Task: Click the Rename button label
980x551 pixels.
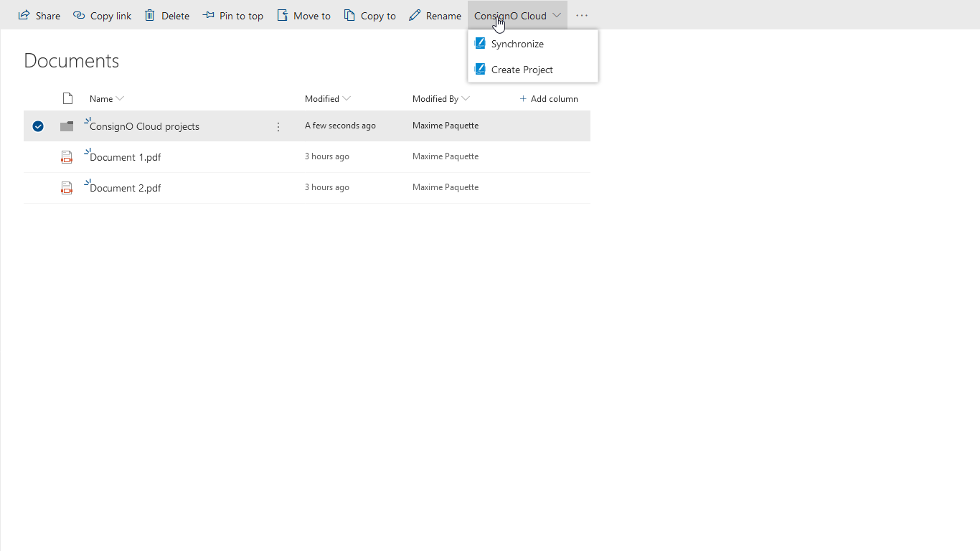Action: pyautogui.click(x=443, y=16)
